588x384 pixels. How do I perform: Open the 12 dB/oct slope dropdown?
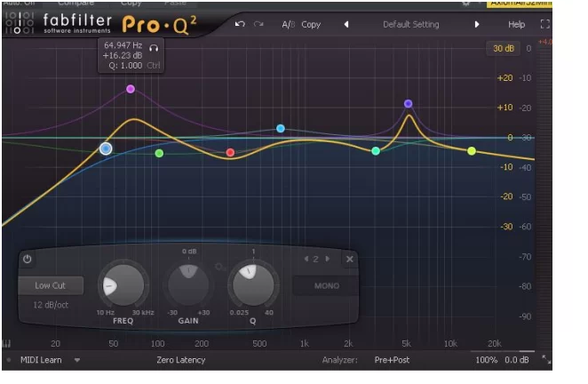(x=51, y=305)
